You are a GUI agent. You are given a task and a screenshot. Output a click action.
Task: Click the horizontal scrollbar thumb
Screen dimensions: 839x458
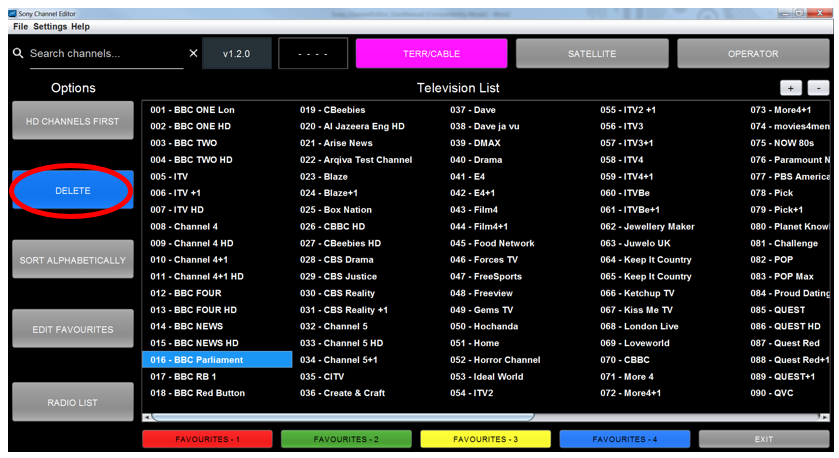pos(342,417)
